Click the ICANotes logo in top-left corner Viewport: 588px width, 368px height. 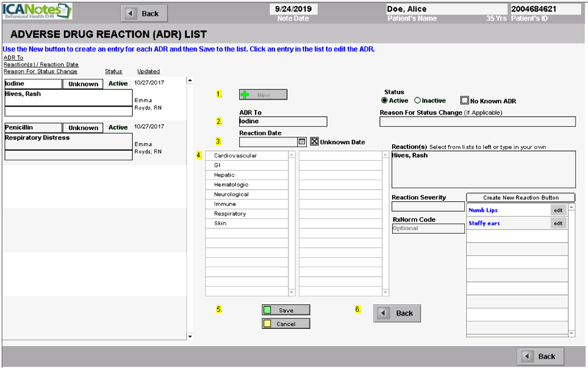tap(37, 13)
